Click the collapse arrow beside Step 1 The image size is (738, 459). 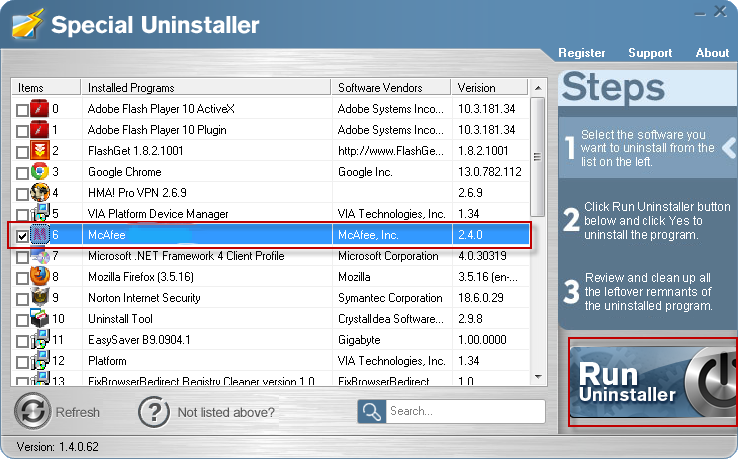729,148
